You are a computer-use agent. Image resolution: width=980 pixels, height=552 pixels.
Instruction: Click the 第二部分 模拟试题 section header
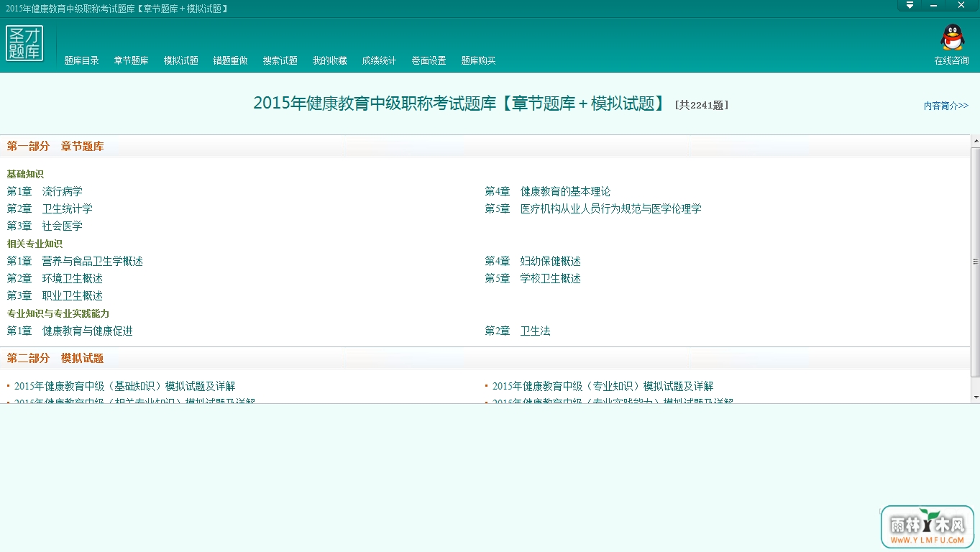(55, 358)
